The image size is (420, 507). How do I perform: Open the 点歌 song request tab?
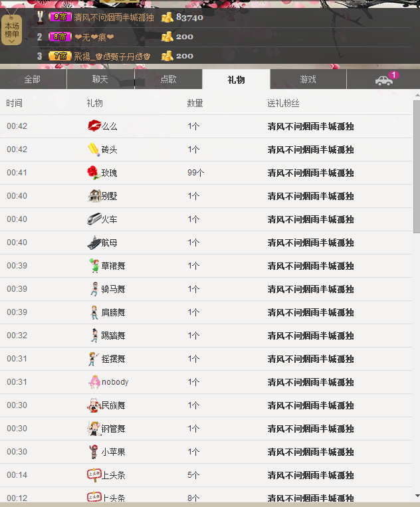coord(169,80)
